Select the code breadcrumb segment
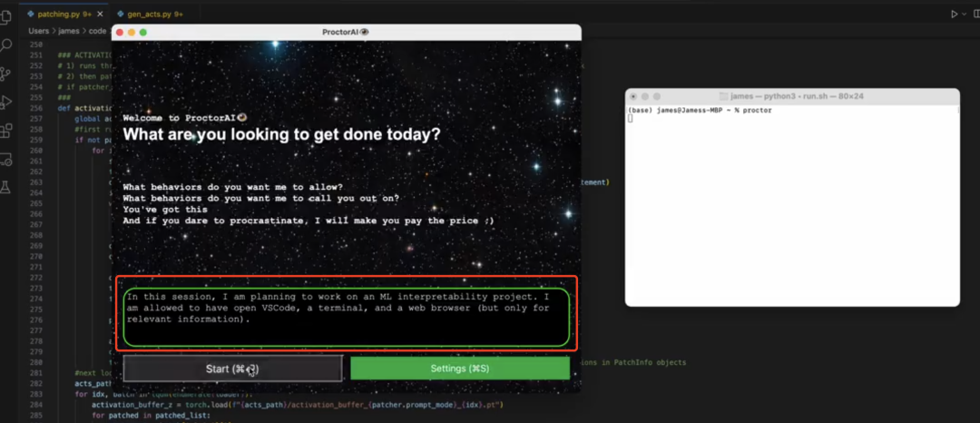Image resolution: width=980 pixels, height=423 pixels. point(97,31)
